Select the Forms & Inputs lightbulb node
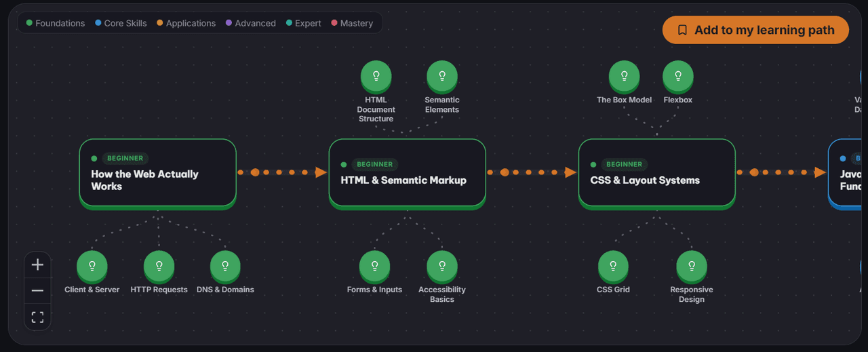The image size is (868, 352). coord(374,266)
